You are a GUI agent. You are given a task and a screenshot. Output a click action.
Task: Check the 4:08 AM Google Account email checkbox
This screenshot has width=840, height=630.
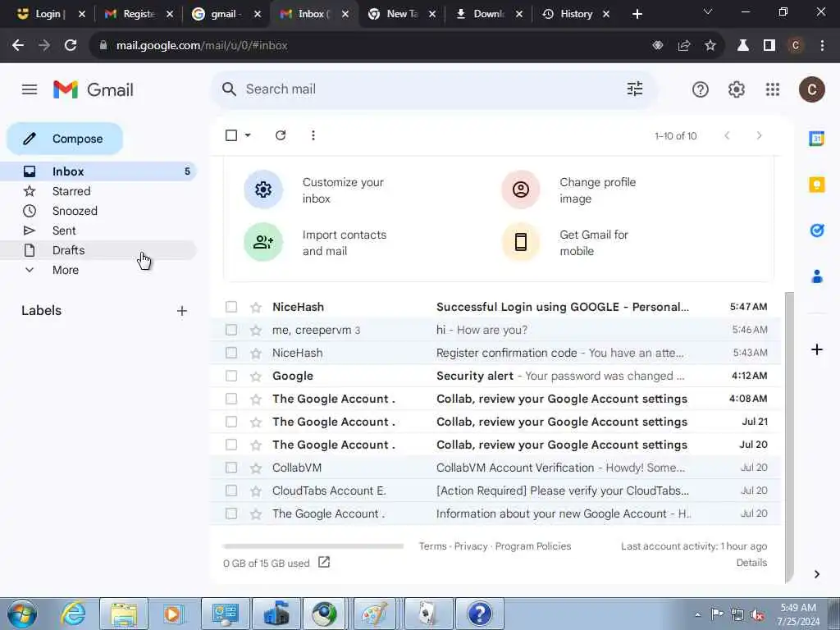click(x=231, y=399)
